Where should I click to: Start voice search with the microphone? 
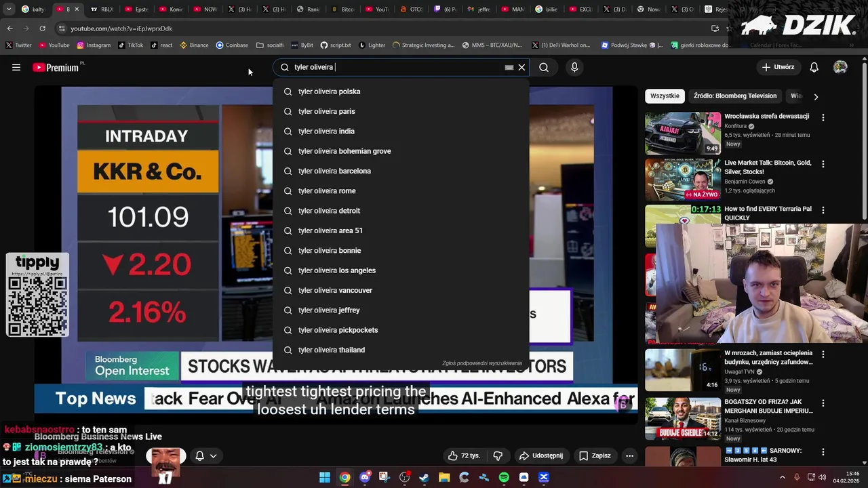point(574,67)
